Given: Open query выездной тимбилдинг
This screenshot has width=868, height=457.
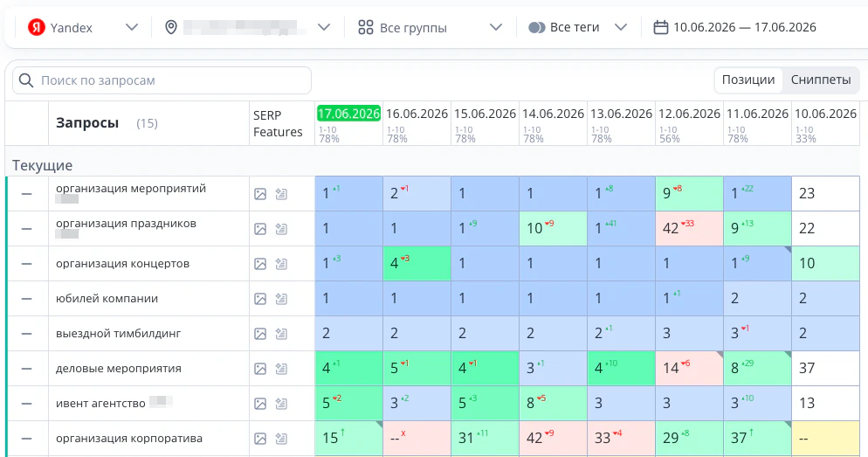Looking at the screenshot, I should coord(119,334).
